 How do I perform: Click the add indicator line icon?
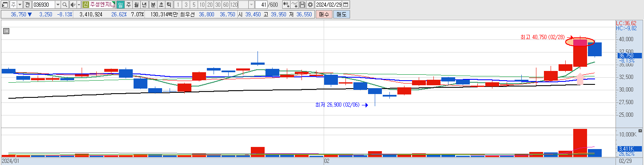(294, 5)
